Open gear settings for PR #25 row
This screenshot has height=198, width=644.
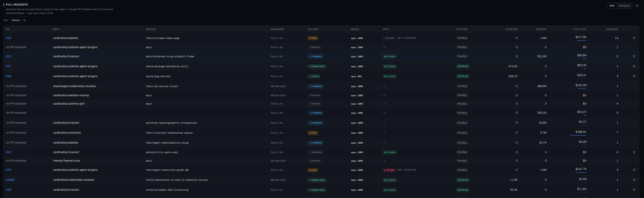pyautogui.click(x=634, y=38)
